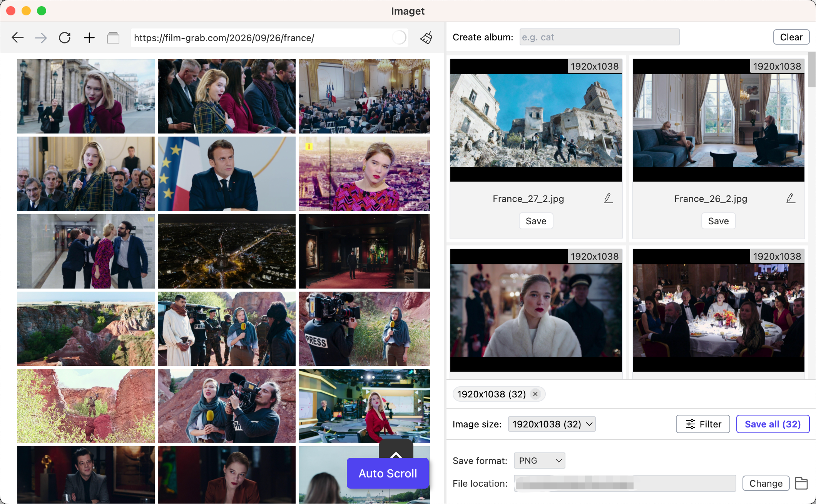Remove the 1920x1038 (32) filter tag

click(x=535, y=394)
